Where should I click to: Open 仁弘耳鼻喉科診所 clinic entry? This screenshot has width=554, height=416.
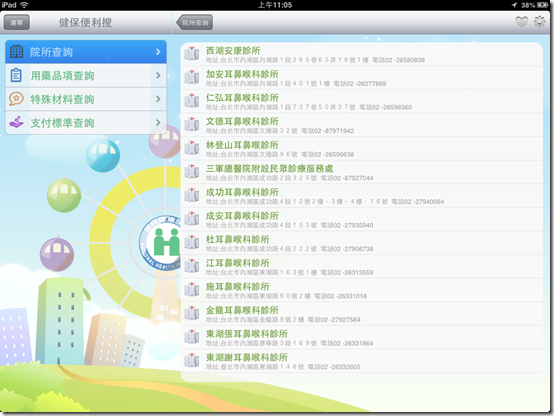coord(362,102)
